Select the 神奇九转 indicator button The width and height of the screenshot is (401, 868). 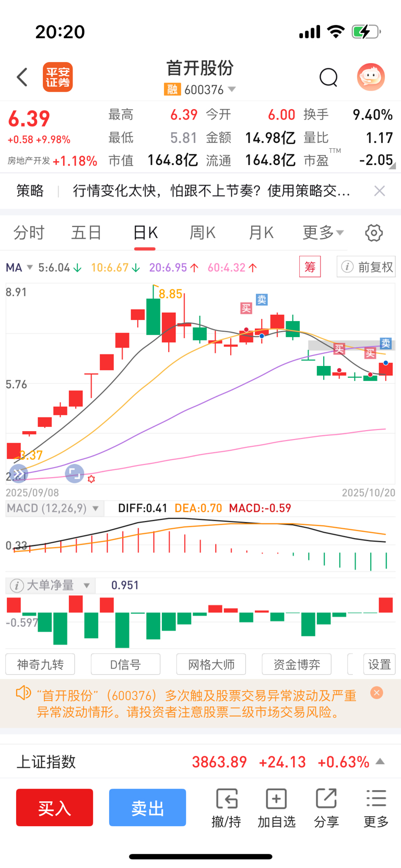pyautogui.click(x=40, y=664)
